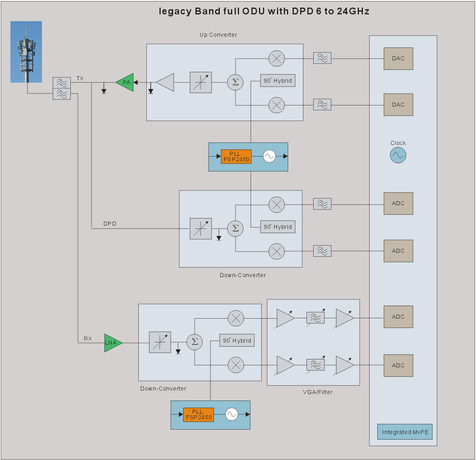Image resolution: width=476 pixels, height=460 pixels.
Task: Click the Clock oscillator symbol
Action: (x=398, y=155)
